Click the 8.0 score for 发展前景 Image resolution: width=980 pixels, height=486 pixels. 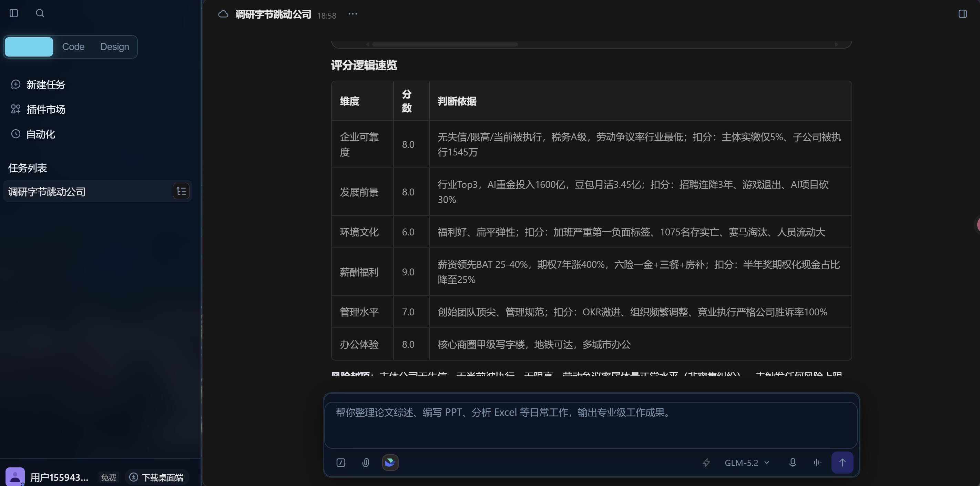[x=408, y=192]
